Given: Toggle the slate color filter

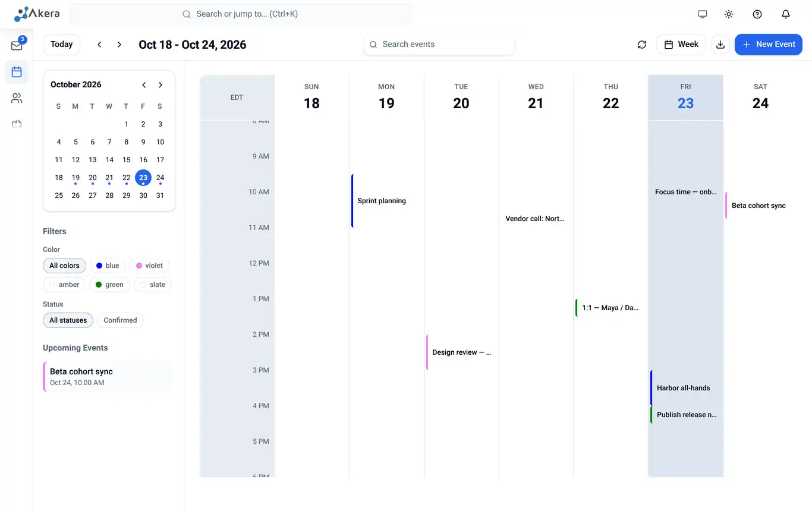Looking at the screenshot, I should pos(153,285).
